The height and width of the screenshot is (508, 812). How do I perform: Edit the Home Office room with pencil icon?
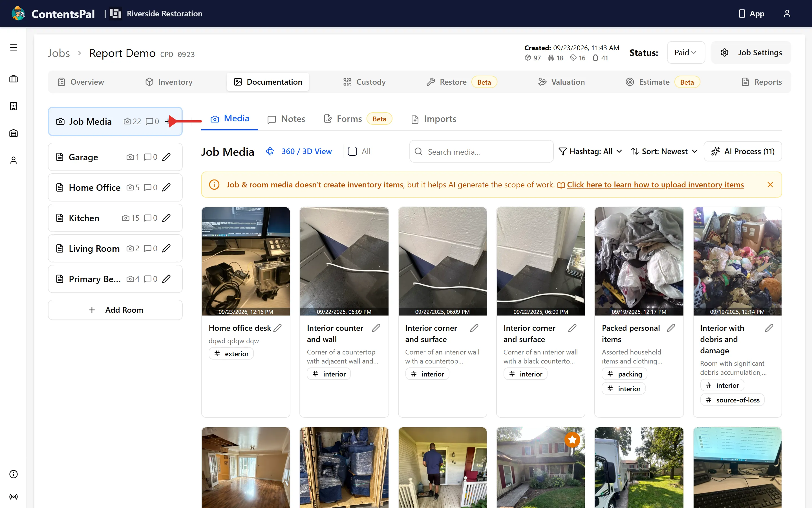pyautogui.click(x=166, y=187)
